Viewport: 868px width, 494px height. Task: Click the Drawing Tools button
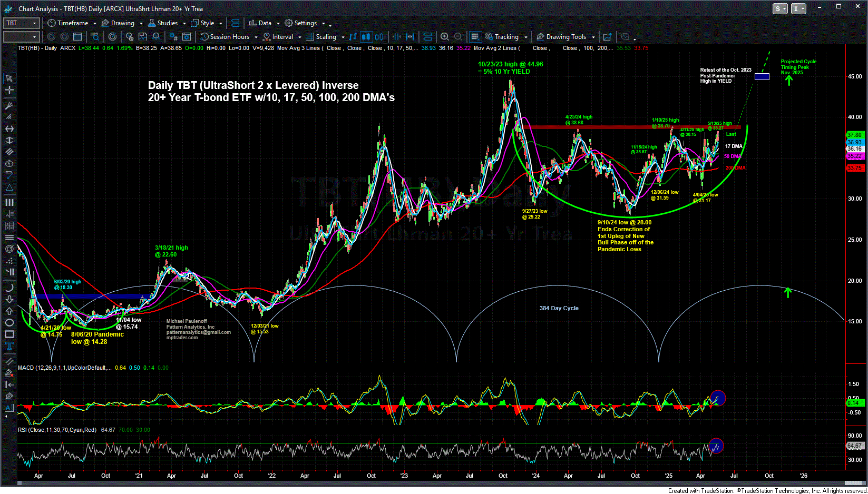562,37
